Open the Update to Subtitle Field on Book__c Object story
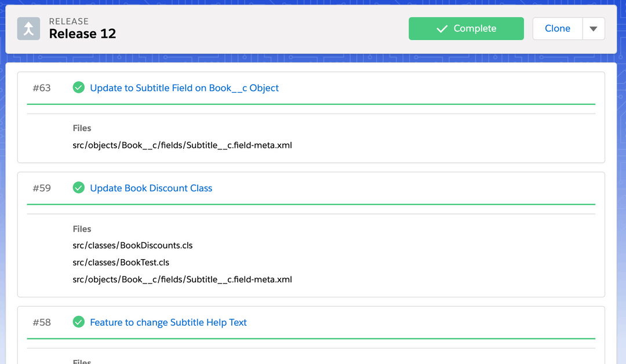Screen dimensions: 626x364 pyautogui.click(x=184, y=88)
